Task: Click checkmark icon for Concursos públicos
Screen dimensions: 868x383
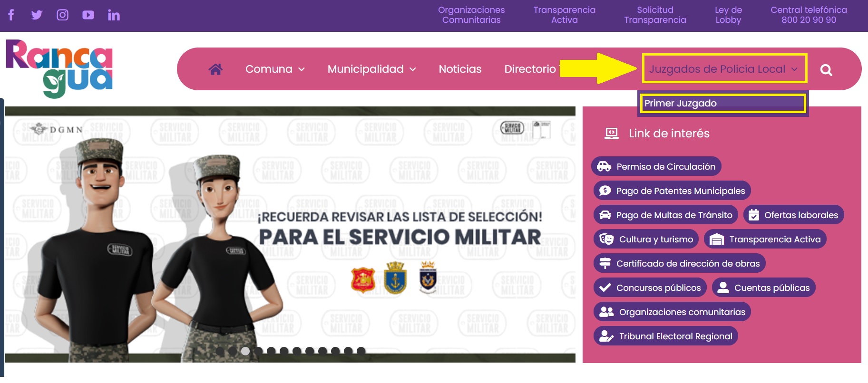Action: click(605, 287)
